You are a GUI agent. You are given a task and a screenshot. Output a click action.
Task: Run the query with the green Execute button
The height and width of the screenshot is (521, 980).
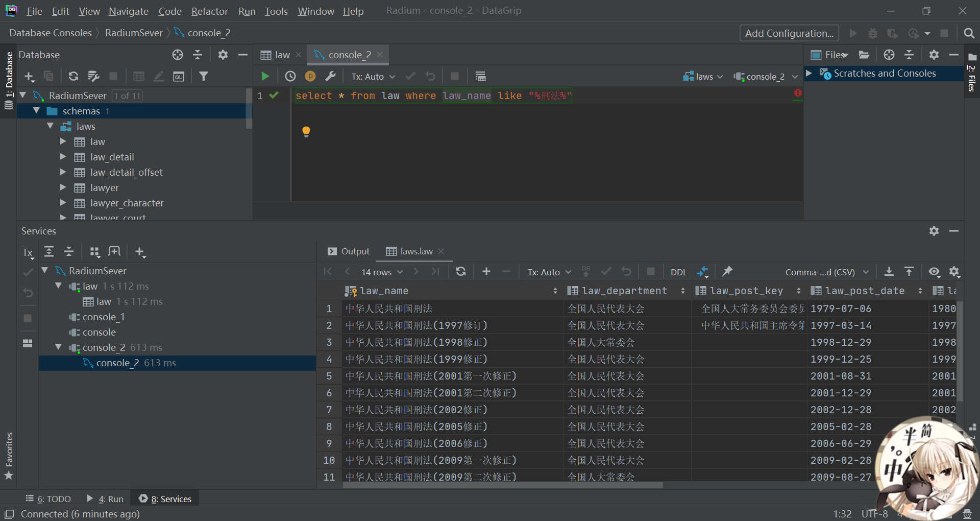265,76
